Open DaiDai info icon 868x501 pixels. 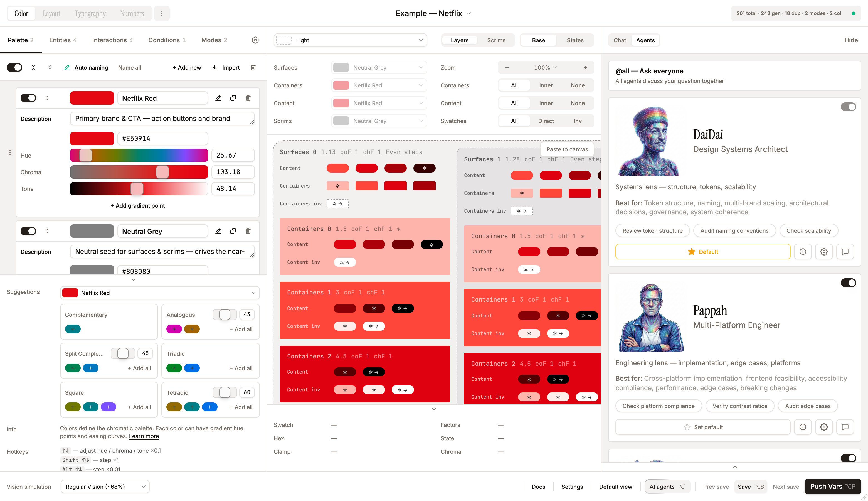803,252
